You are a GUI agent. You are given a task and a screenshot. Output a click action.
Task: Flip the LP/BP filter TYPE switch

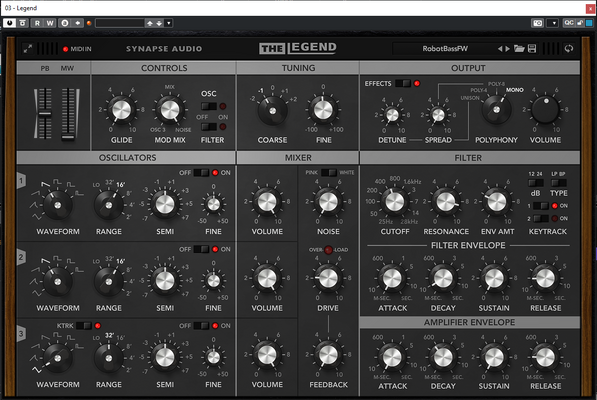[559, 183]
